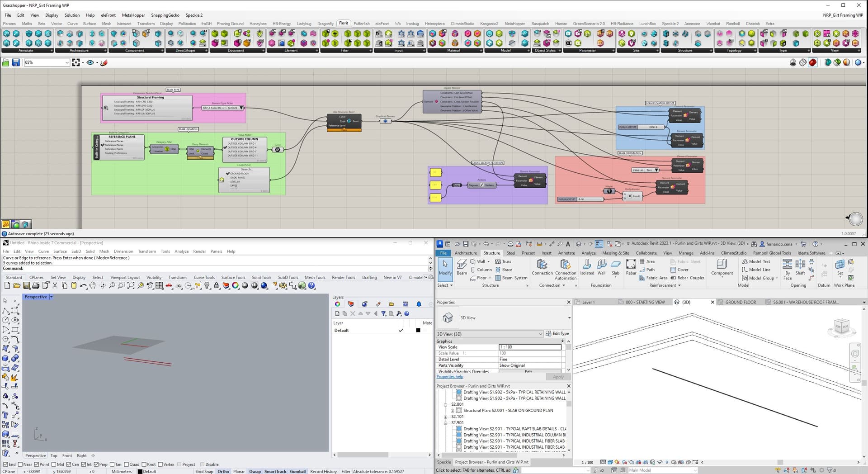Open the Connection tool in Revit
Image resolution: width=868 pixels, height=474 pixels.
point(542,267)
